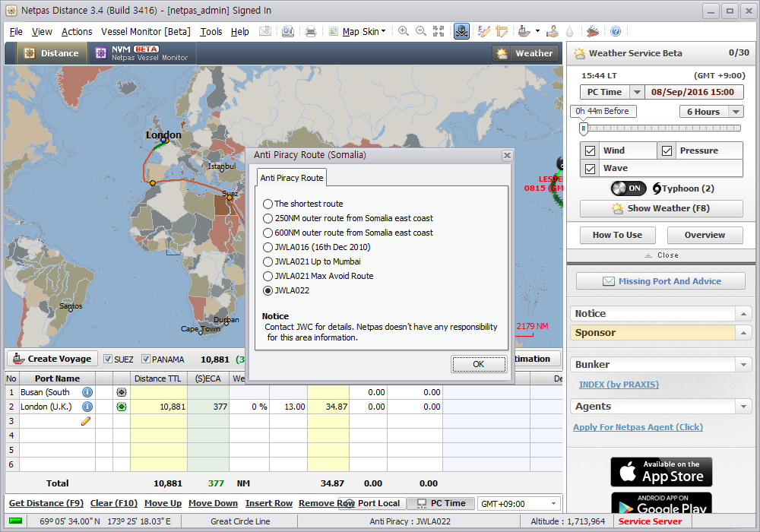760x532 pixels.
Task: Toggle the Wind checkbox
Action: [x=590, y=150]
